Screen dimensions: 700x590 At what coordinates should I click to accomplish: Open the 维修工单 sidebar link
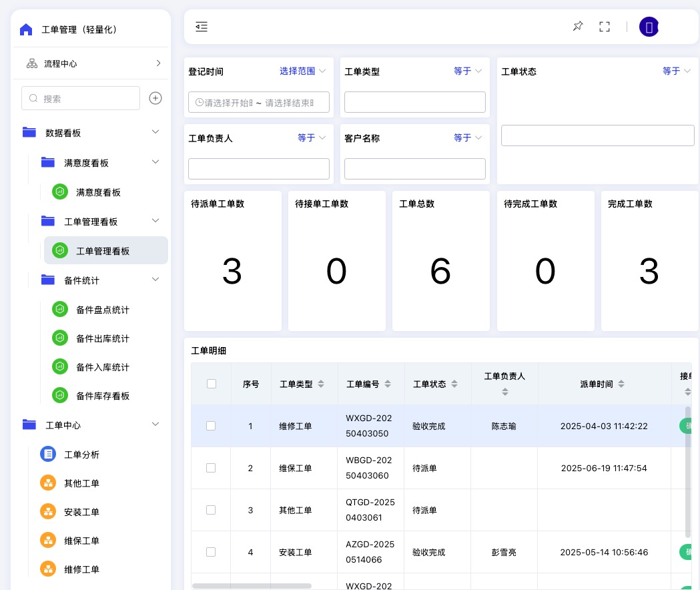tap(81, 569)
